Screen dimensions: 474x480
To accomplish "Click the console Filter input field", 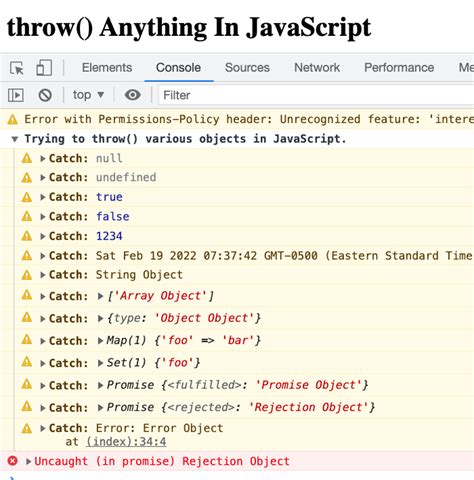I will click(x=316, y=95).
